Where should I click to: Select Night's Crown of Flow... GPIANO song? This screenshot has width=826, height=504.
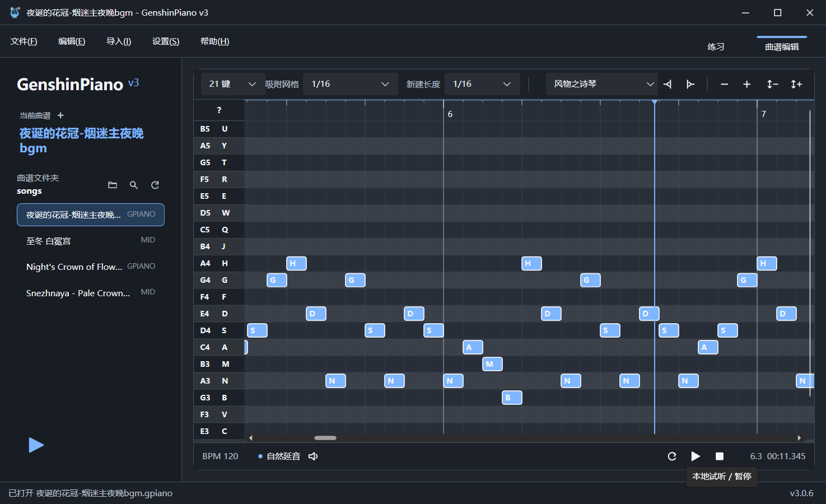[91, 267]
